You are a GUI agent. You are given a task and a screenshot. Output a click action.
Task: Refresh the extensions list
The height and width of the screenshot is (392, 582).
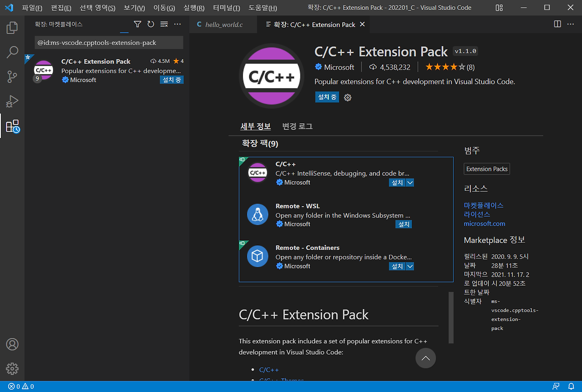[151, 24]
